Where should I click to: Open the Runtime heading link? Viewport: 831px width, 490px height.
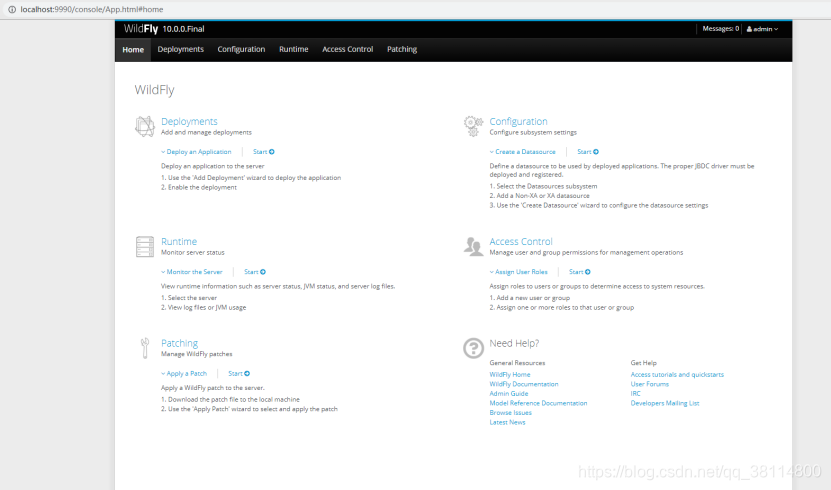pos(179,242)
